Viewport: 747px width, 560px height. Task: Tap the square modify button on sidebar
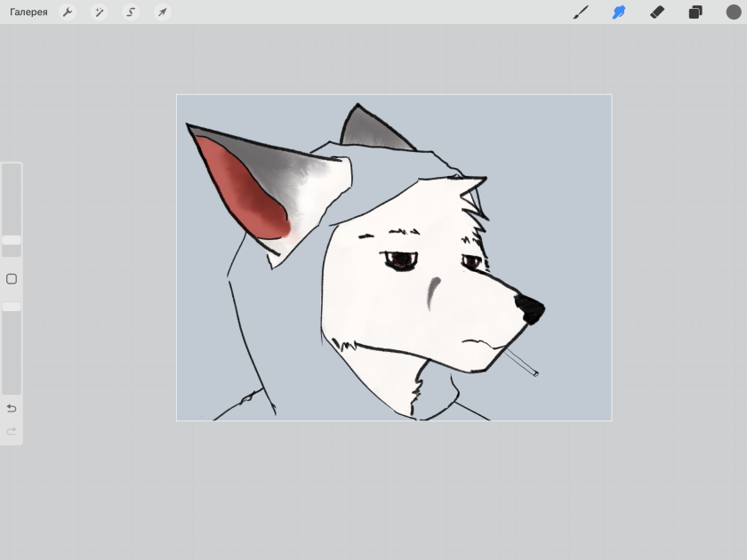pyautogui.click(x=12, y=279)
